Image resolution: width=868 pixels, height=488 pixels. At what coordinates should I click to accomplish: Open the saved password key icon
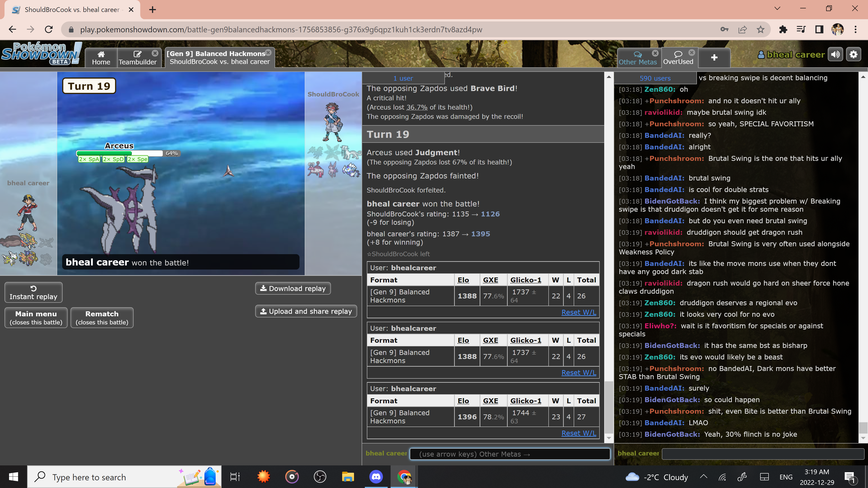(x=724, y=30)
